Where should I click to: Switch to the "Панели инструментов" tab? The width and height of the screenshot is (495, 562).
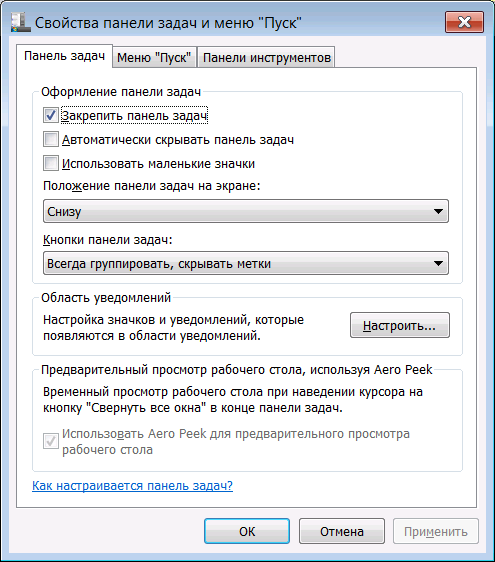tap(266, 57)
